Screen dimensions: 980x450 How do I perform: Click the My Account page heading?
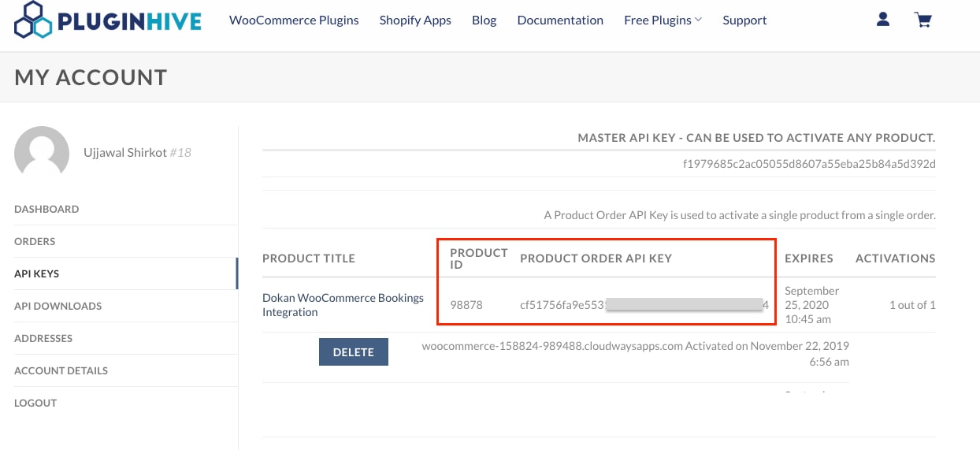91,77
